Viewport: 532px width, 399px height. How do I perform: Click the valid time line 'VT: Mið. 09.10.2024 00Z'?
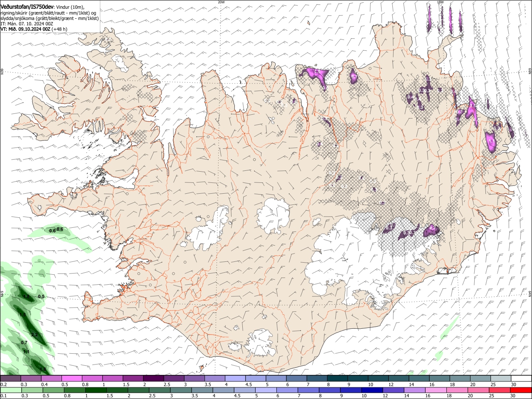[26, 29]
